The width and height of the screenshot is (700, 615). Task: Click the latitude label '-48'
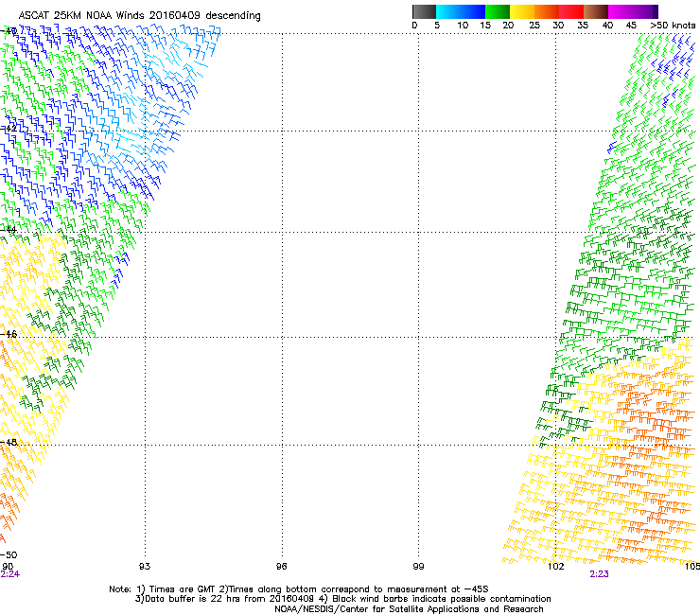[x=9, y=442]
